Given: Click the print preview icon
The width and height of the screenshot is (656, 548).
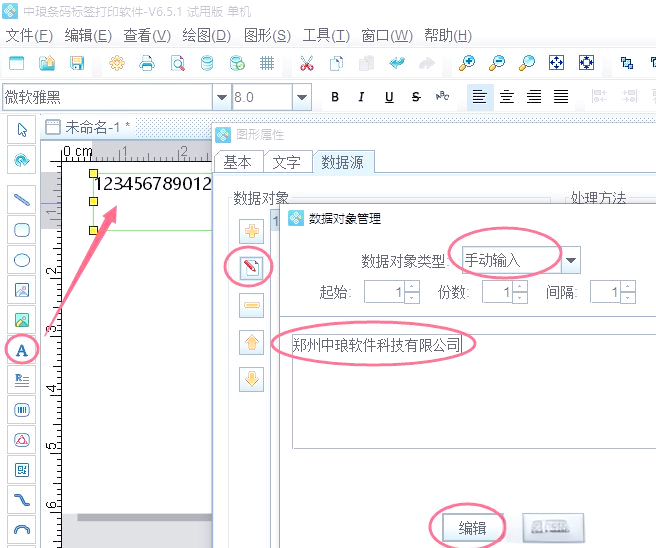Looking at the screenshot, I should 178,63.
